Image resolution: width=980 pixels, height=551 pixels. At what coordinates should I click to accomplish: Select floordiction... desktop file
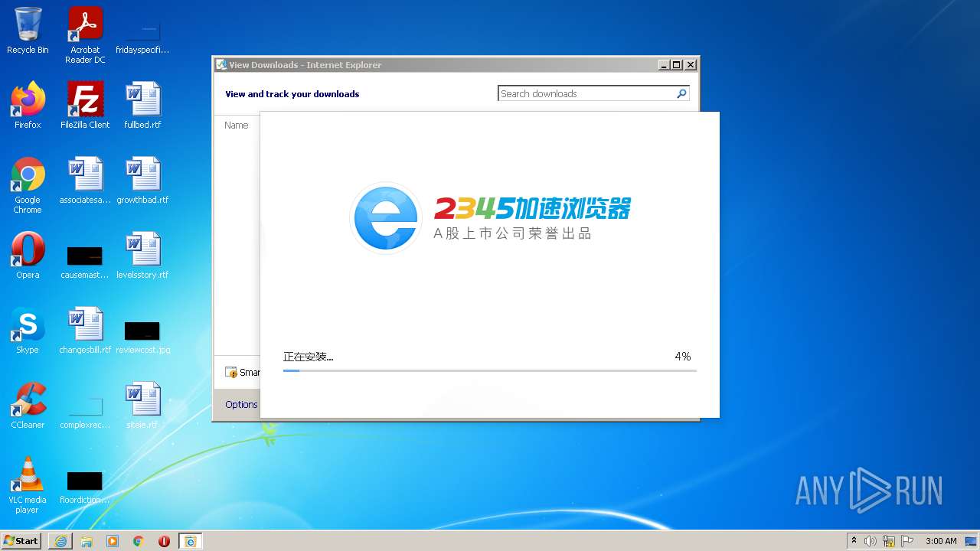click(85, 487)
